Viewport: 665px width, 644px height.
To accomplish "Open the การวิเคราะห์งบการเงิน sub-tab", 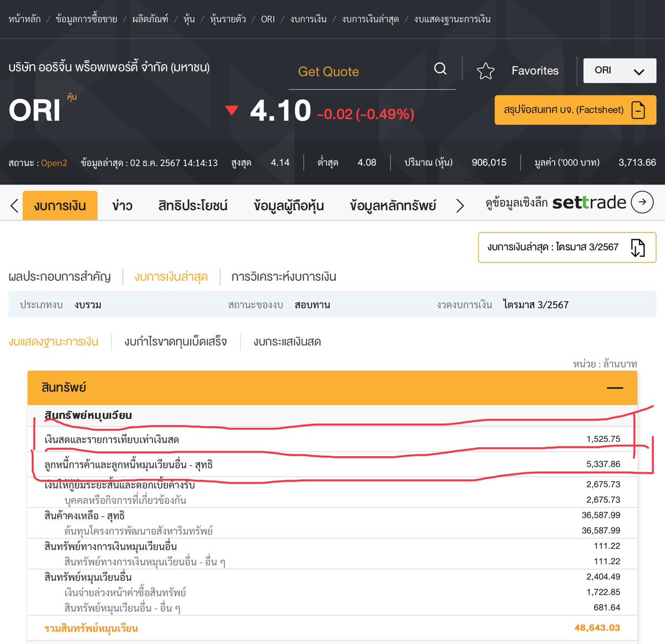I will 284,276.
